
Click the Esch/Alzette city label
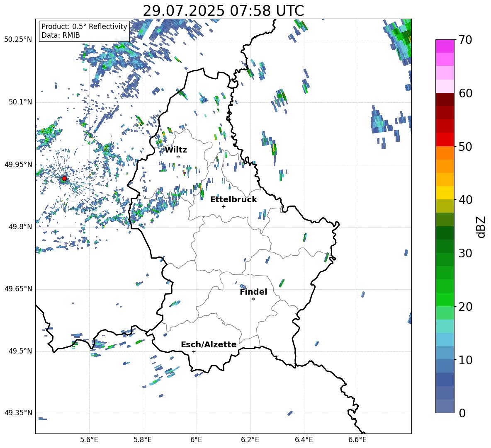pyautogui.click(x=209, y=345)
